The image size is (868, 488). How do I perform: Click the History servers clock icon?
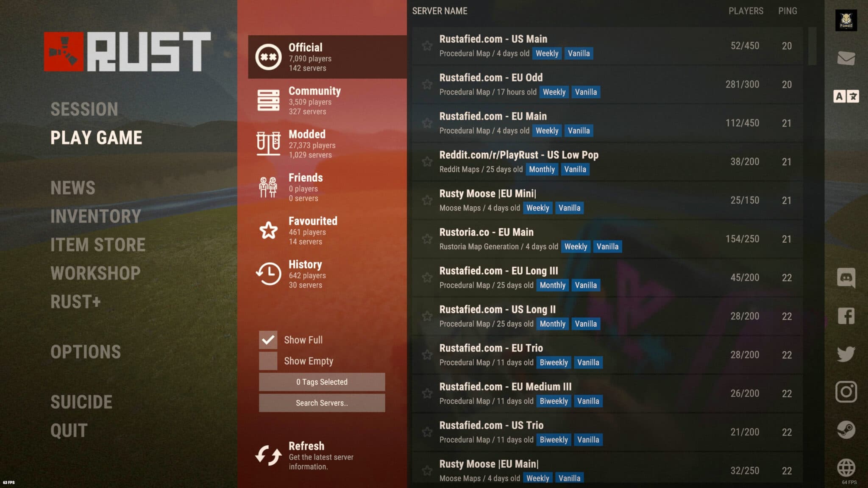coord(268,274)
